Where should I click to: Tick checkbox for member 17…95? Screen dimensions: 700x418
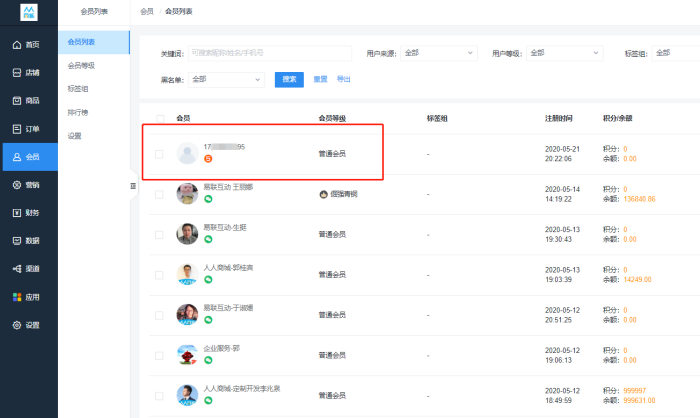coord(159,154)
